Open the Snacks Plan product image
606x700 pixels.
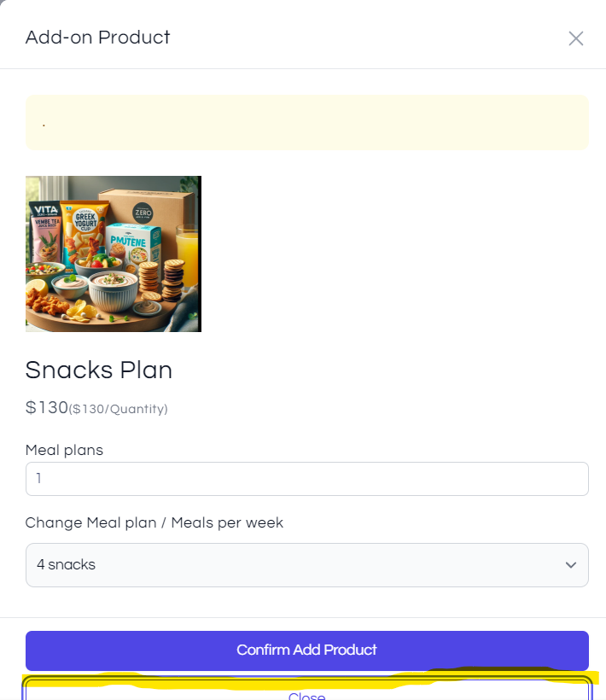pos(114,254)
